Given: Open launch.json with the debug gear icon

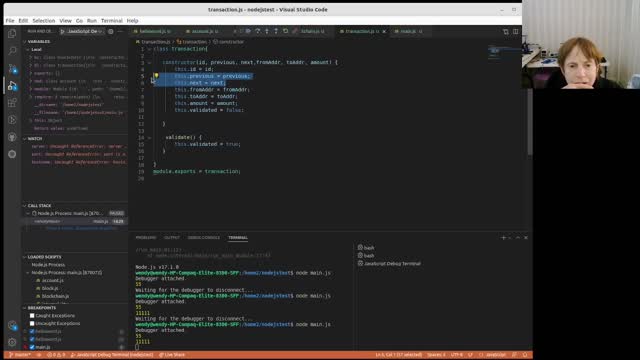Looking at the screenshot, I should (x=111, y=31).
